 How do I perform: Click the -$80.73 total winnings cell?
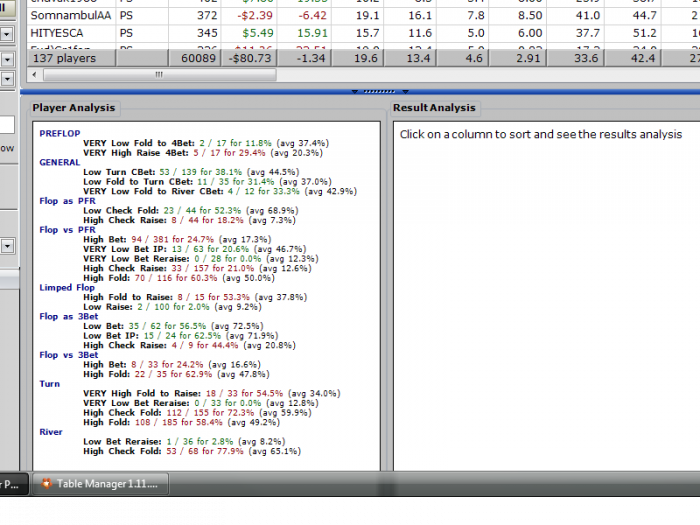point(249,58)
